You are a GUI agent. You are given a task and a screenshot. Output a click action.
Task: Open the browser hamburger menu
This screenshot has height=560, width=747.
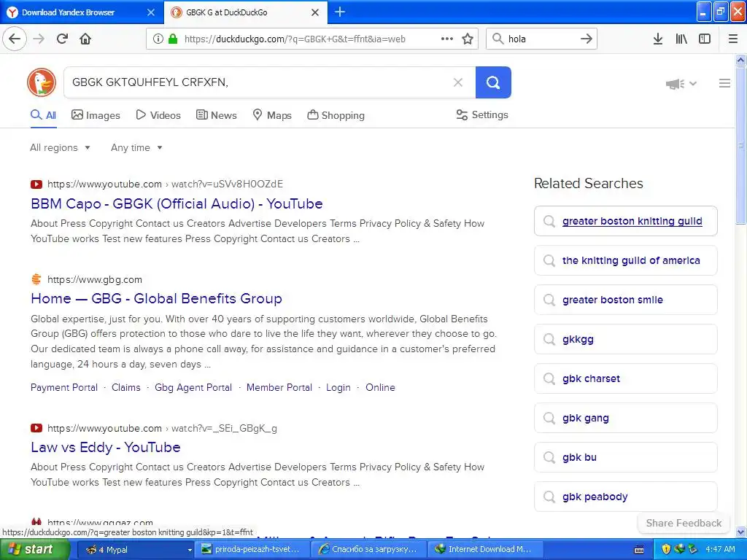pos(733,39)
